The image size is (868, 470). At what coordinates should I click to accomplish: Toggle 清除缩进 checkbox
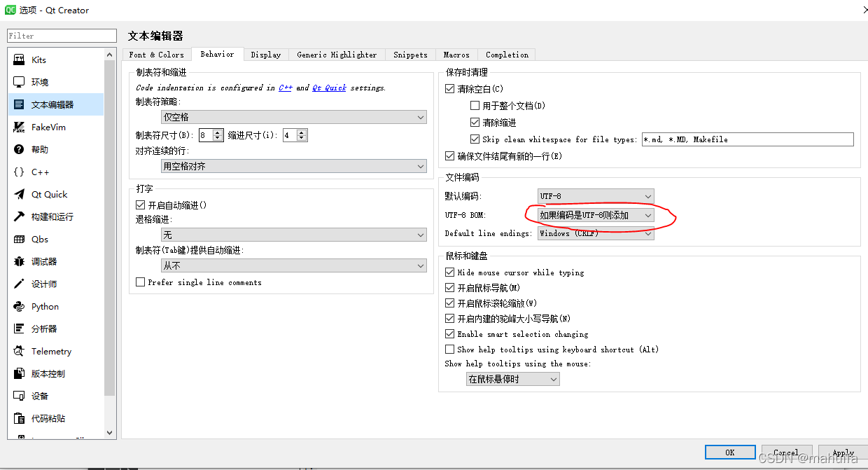pos(475,123)
